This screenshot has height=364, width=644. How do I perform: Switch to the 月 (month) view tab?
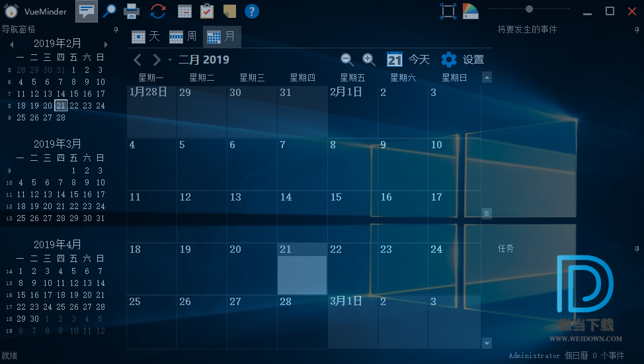coord(221,36)
